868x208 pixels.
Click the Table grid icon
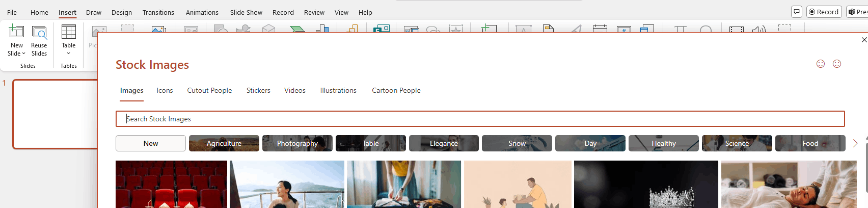pos(68,32)
